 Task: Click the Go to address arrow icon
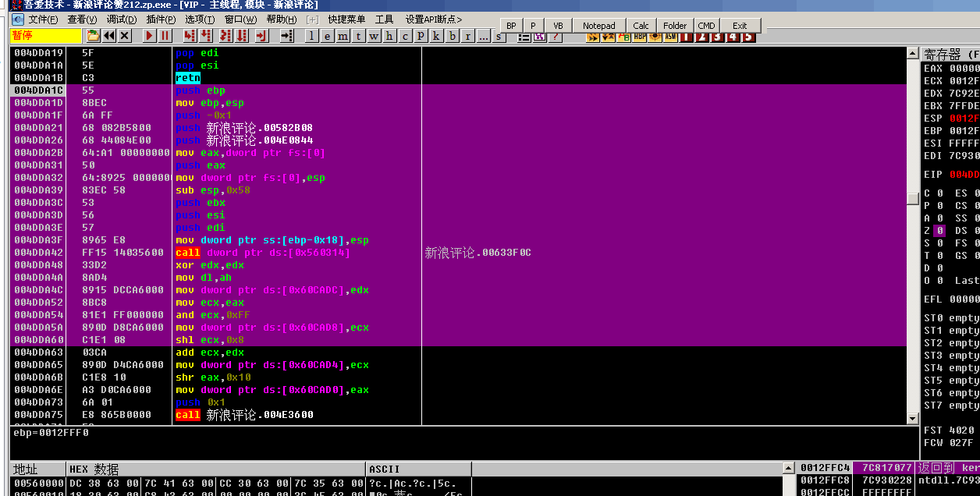pos(286,36)
